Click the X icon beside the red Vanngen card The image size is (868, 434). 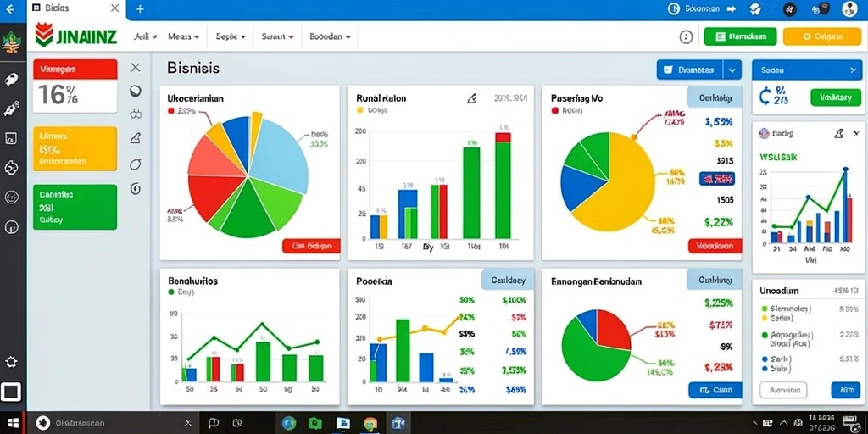[x=135, y=68]
